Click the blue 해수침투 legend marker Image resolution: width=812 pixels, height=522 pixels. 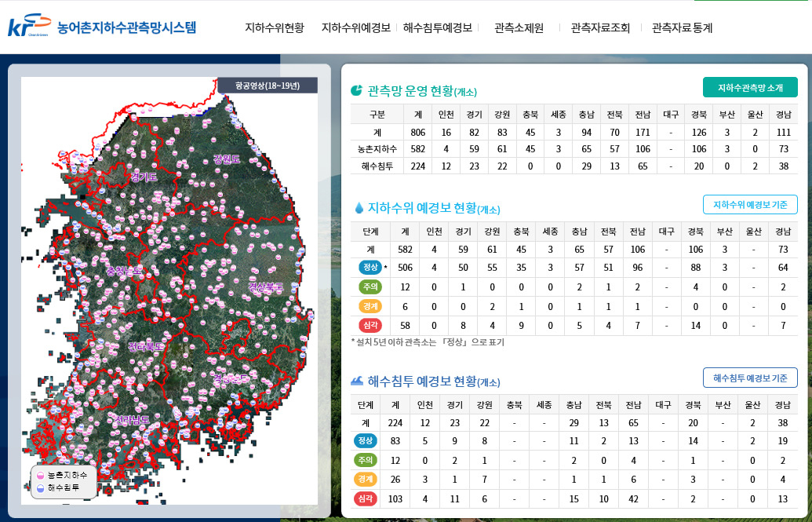coord(40,488)
